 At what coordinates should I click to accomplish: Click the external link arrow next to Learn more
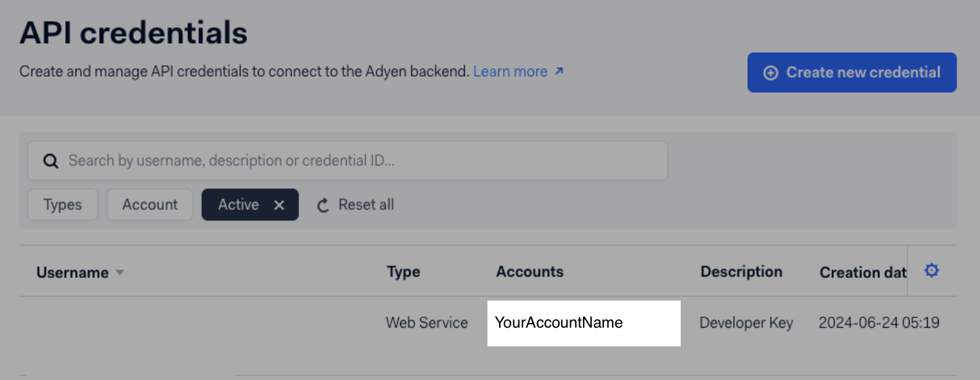click(559, 70)
